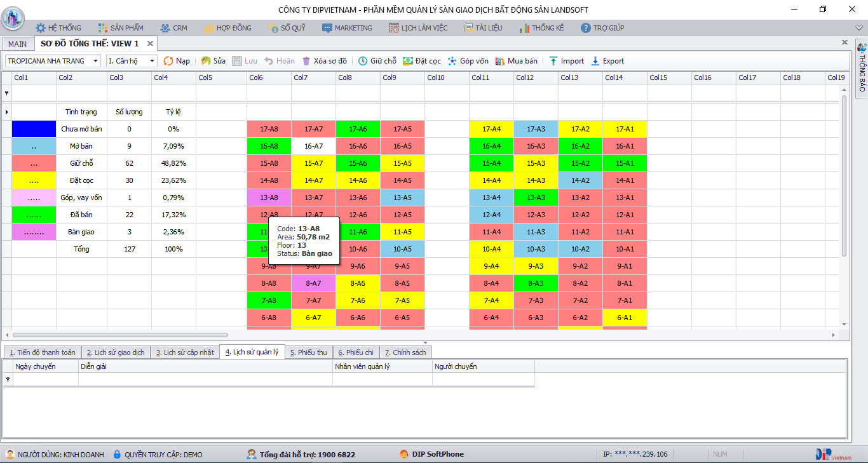The height and width of the screenshot is (463, 868).
Task: Click the blue Chưa mở bán color swatch
Action: click(x=34, y=129)
